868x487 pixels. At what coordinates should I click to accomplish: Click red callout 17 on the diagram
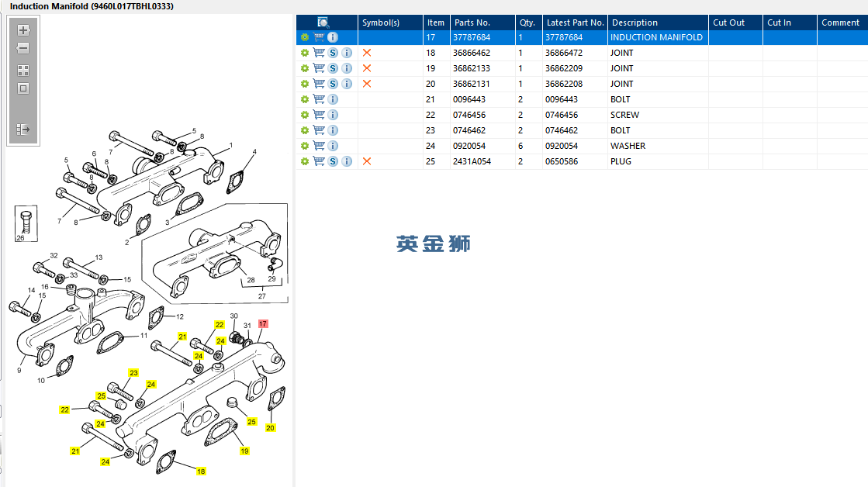pyautogui.click(x=263, y=323)
